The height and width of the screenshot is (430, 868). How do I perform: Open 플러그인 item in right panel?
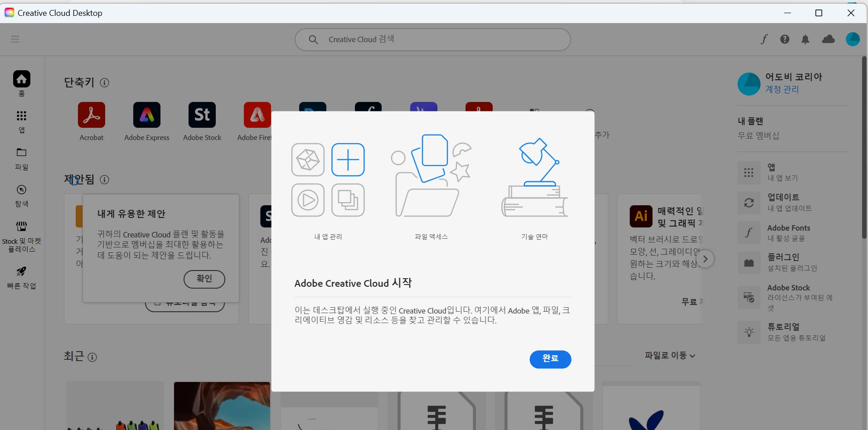click(793, 263)
